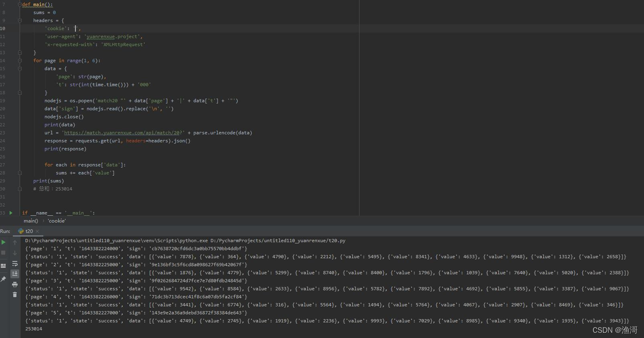The image size is (644, 338).
Task: Click console row with page '3' sign
Action: pyautogui.click(x=136, y=281)
